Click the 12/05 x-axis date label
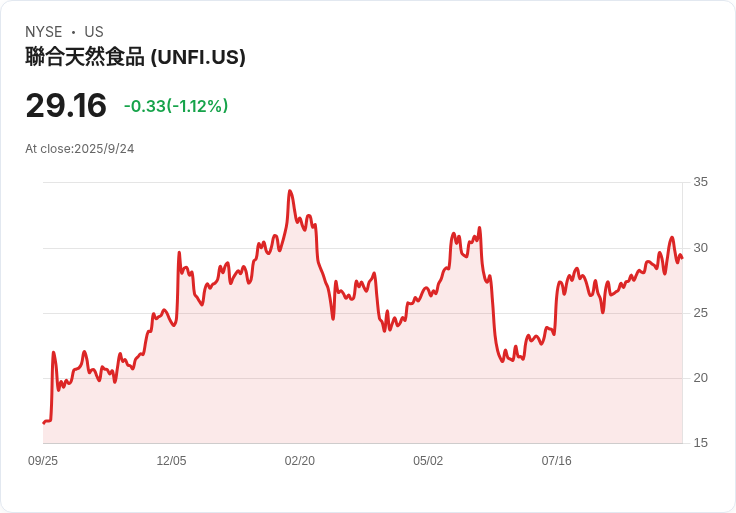736x513 pixels. [x=171, y=460]
